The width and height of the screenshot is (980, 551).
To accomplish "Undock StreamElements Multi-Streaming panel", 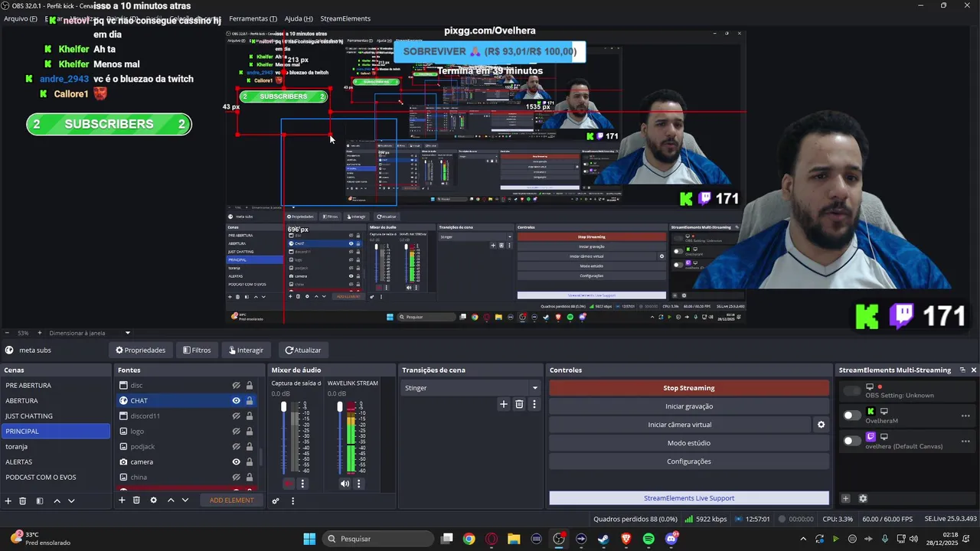I will coord(962,370).
